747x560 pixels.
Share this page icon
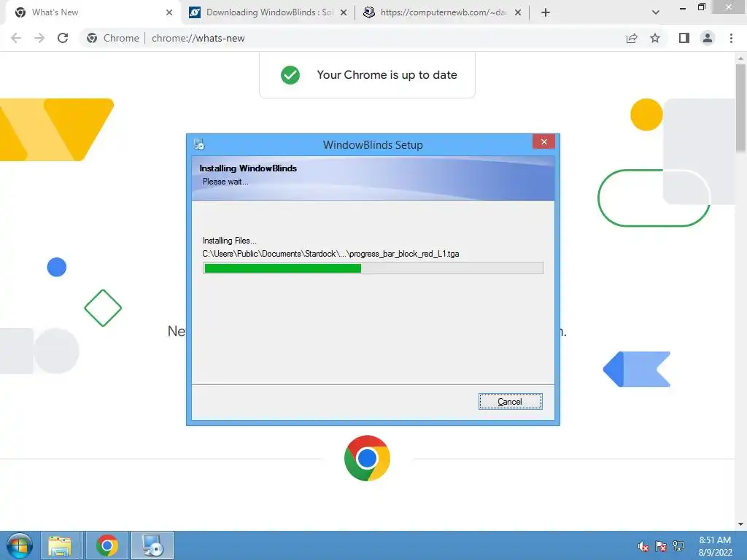[x=632, y=38]
